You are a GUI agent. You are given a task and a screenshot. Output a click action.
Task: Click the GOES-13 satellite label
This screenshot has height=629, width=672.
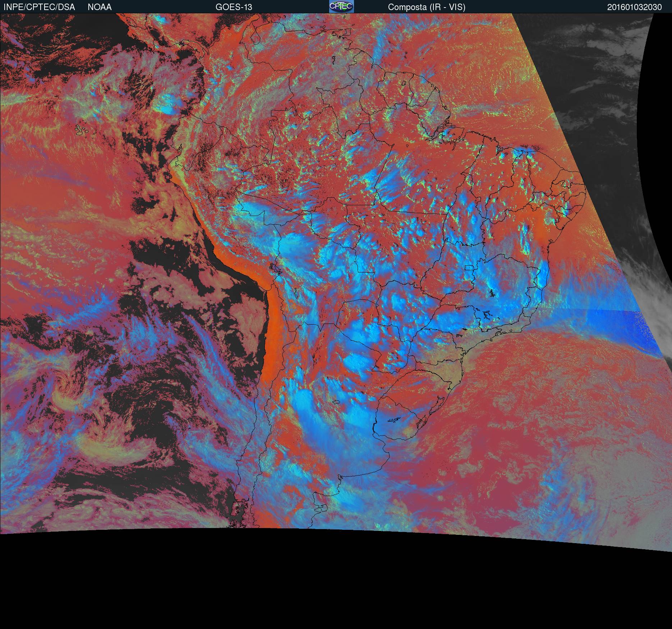(x=234, y=7)
